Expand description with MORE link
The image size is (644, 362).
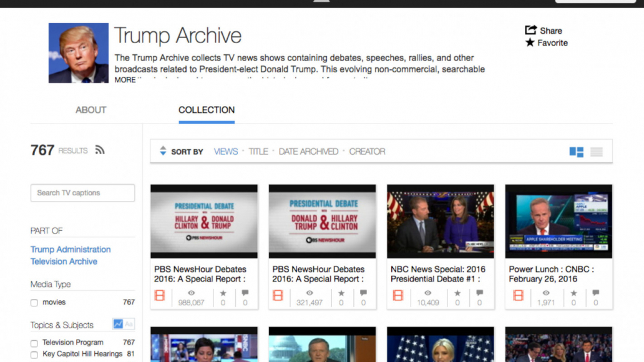point(125,80)
